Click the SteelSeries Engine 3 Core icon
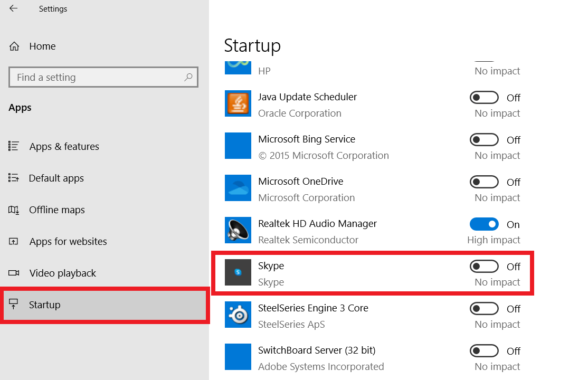The image size is (588, 380). point(238,315)
